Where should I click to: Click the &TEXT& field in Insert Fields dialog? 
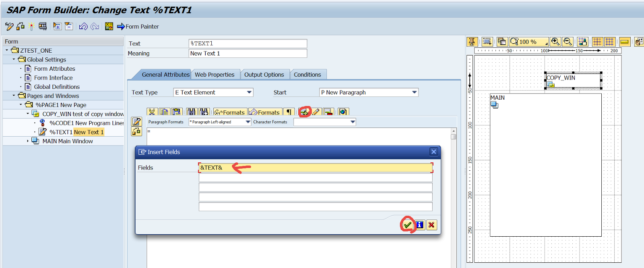316,168
